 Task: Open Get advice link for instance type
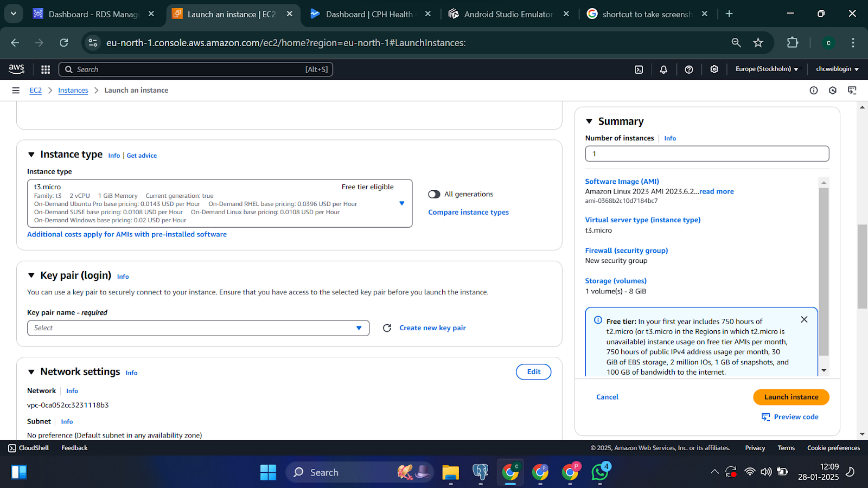tap(142, 156)
